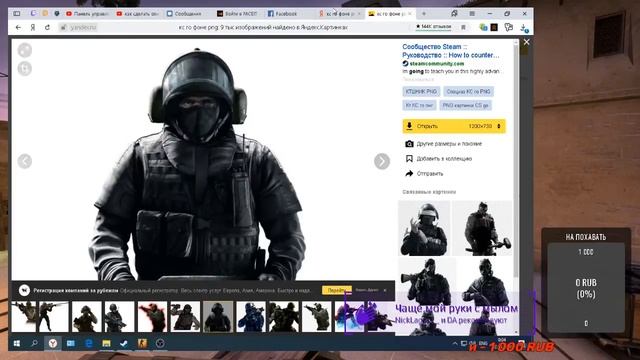
Task: Open the browser downloads icon
Action: coord(524,28)
